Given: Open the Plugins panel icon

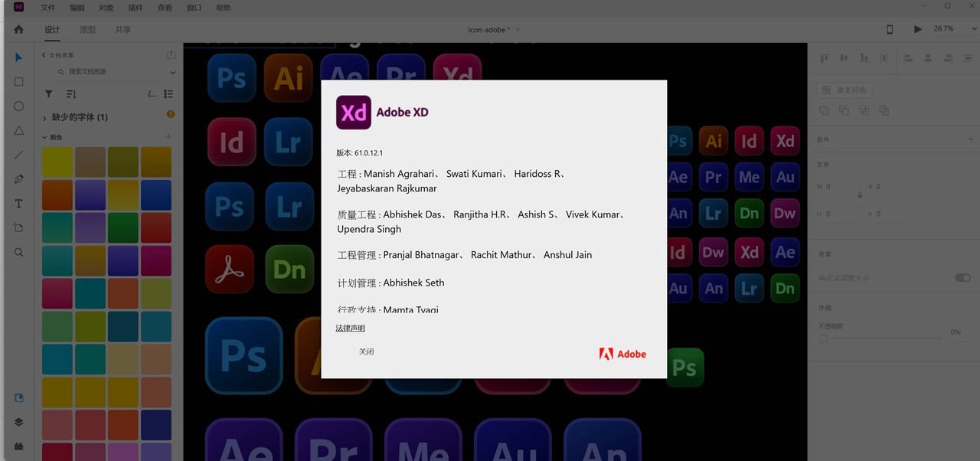Looking at the screenshot, I should 19,446.
